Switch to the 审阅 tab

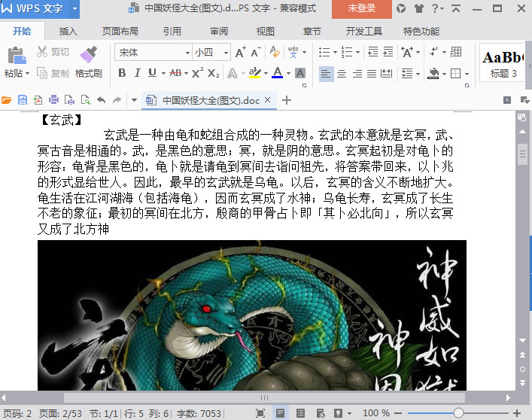click(219, 31)
